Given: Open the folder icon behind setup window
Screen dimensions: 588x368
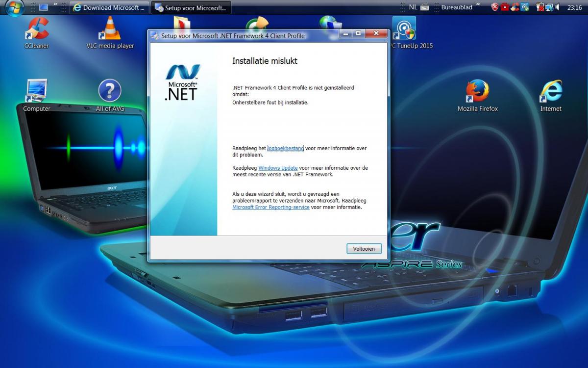Looking at the screenshot, I should point(182,23).
